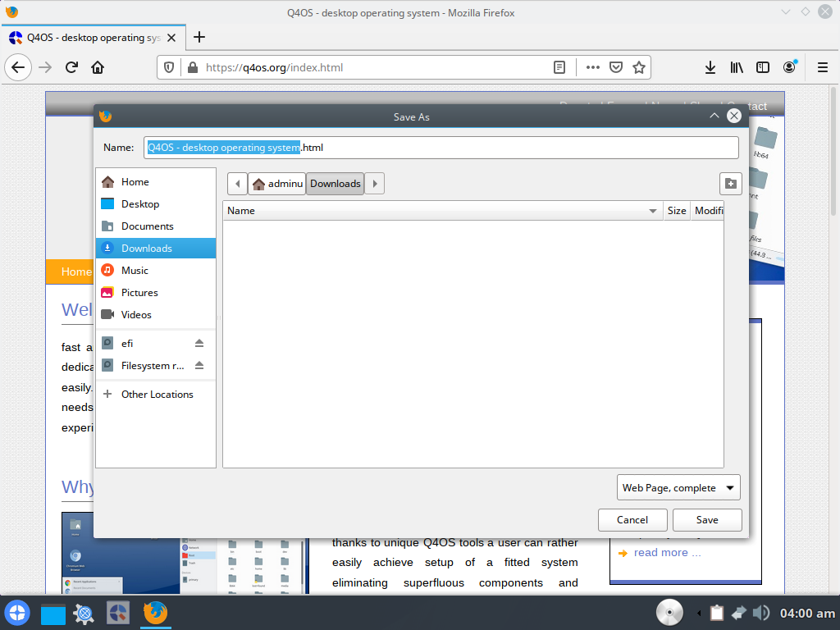The width and height of the screenshot is (840, 630).
Task: Sort files by Name column header
Action: coord(442,211)
